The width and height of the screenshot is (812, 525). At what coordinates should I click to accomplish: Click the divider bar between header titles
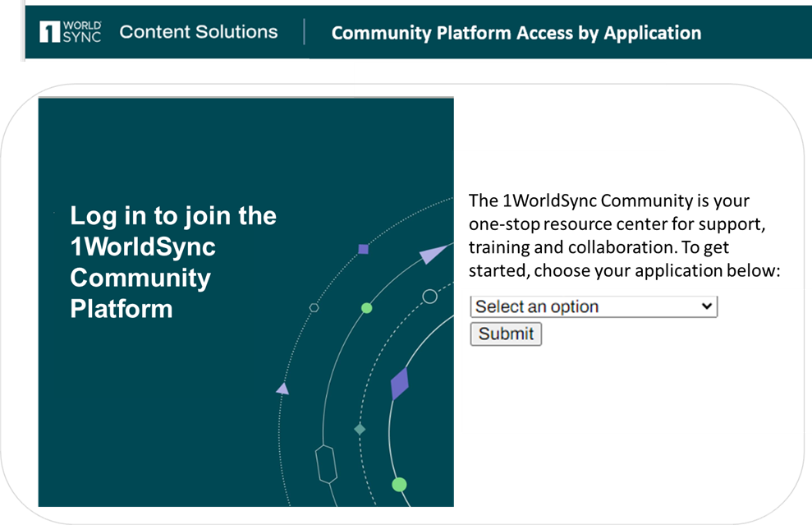tap(305, 32)
